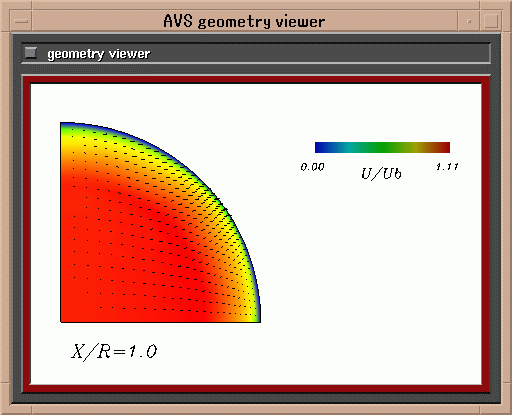The width and height of the screenshot is (512, 415).
Task: Select the U/Ub legend title text
Action: coord(381,174)
